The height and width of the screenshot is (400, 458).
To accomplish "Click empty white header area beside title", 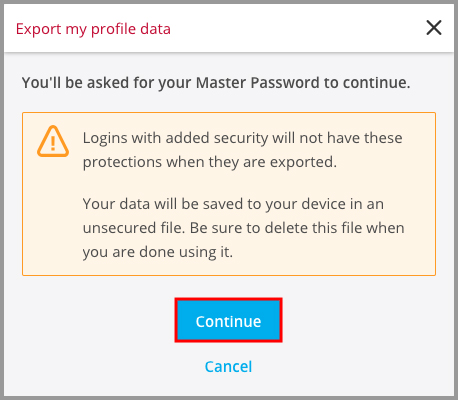I will (x=297, y=28).
